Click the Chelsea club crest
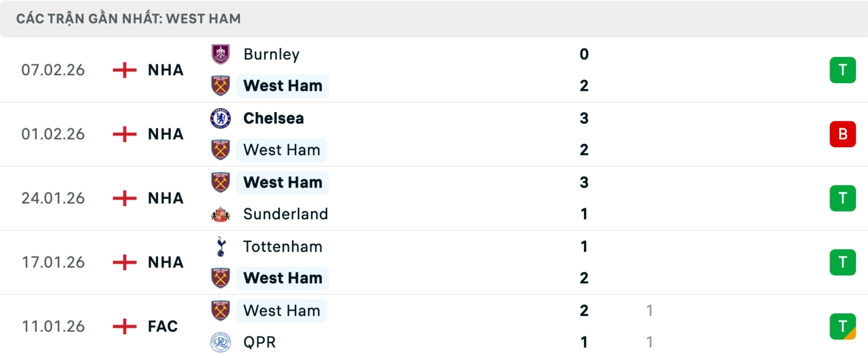Viewport: 868px width, 358px height. click(x=220, y=118)
